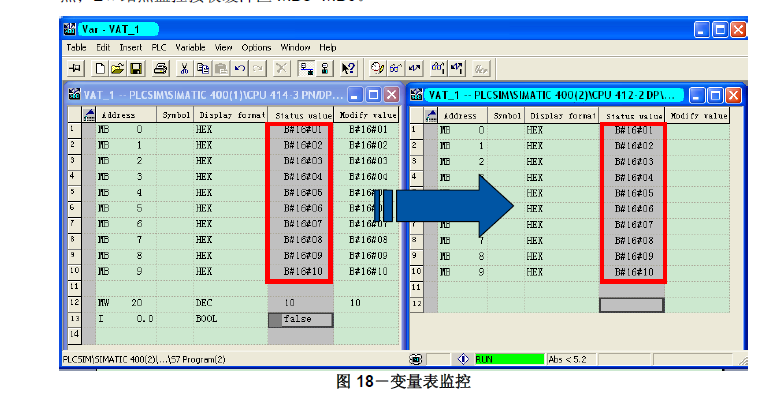Click the CPU 412-2 window system icon
The image size is (776, 416).
417,94
